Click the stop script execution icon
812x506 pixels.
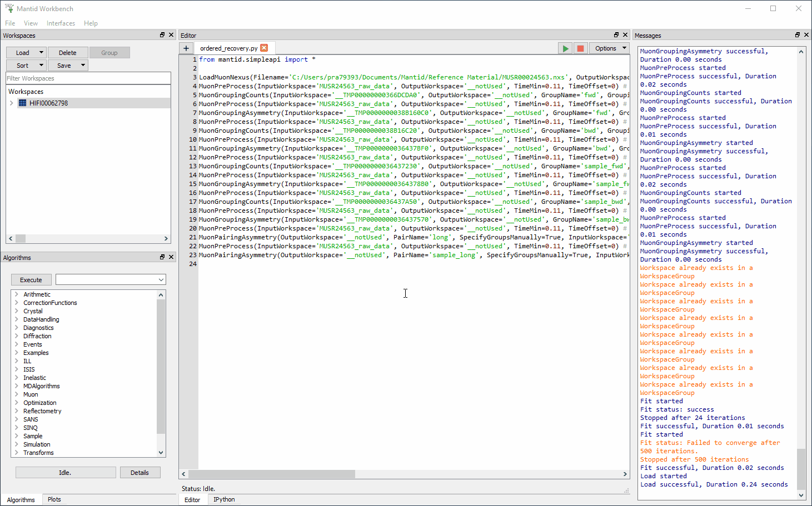(580, 48)
